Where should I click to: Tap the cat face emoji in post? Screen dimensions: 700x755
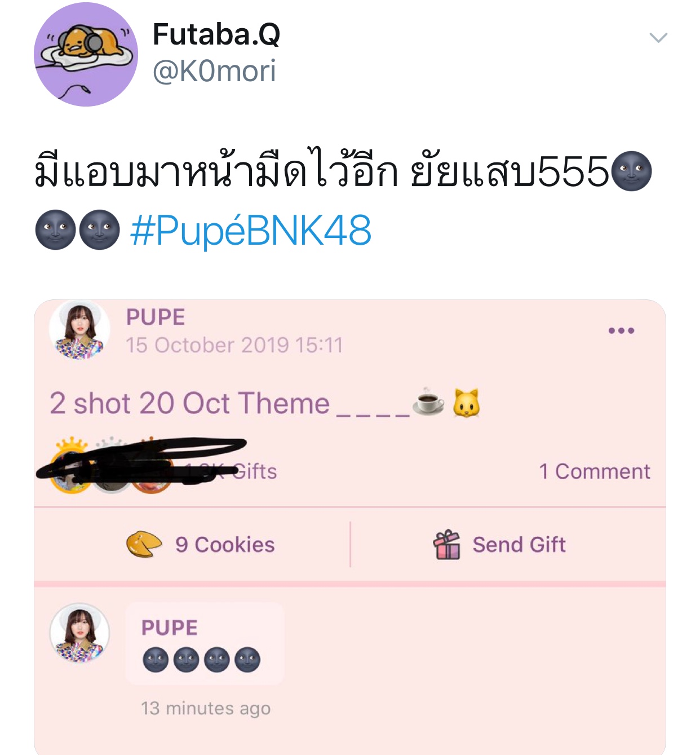point(467,403)
